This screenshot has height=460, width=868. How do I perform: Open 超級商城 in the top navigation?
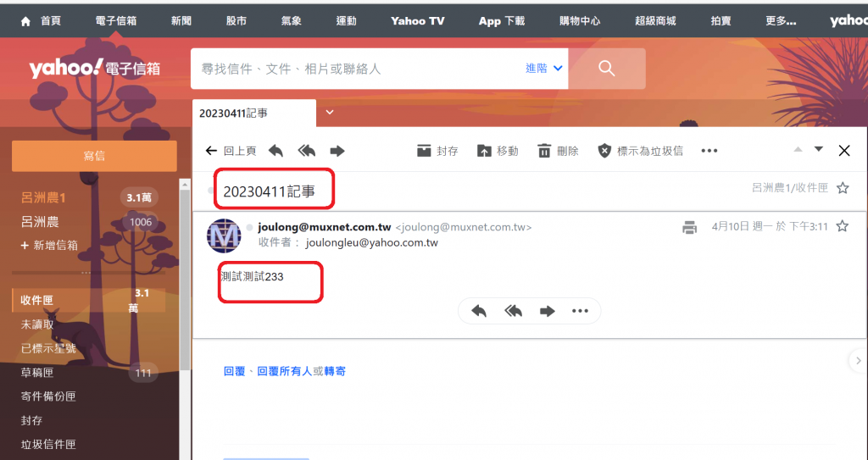[655, 21]
